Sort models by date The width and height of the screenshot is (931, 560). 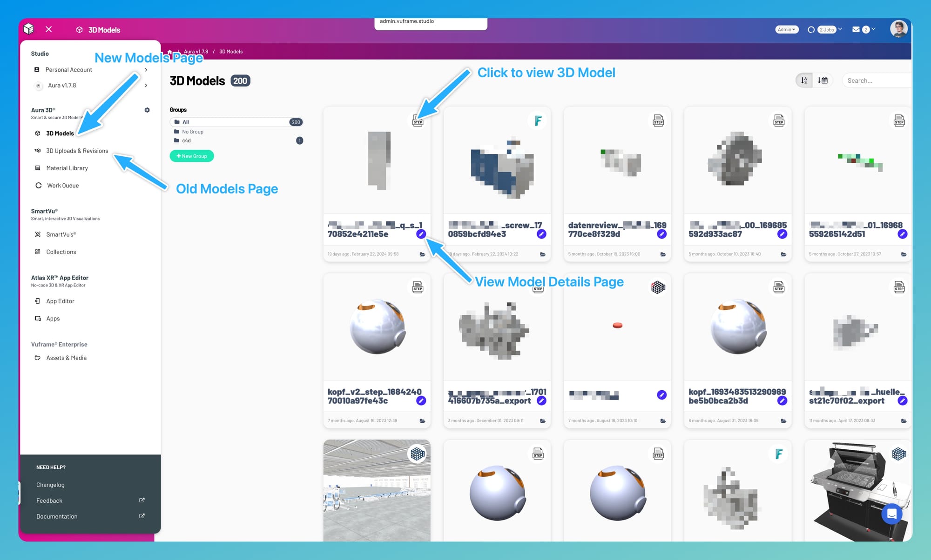823,80
